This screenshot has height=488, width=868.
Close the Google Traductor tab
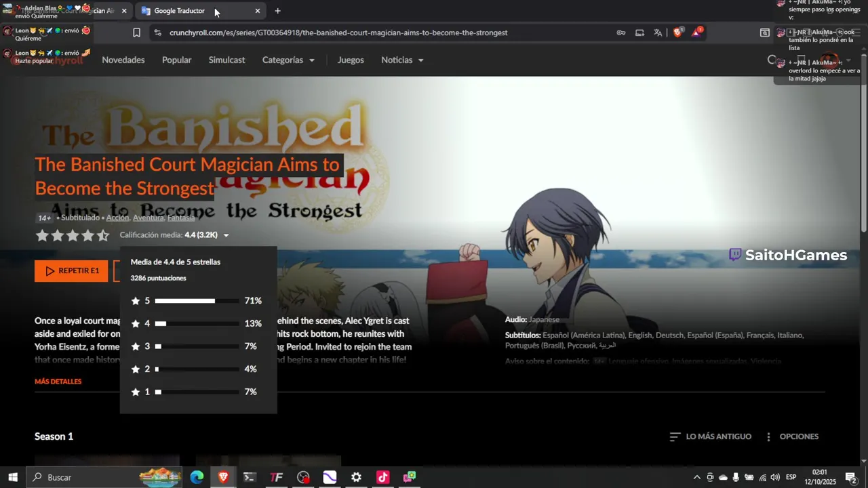coord(258,11)
